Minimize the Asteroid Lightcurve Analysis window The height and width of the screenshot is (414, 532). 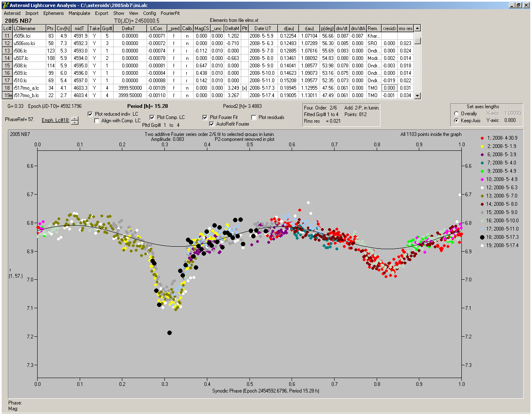512,5
